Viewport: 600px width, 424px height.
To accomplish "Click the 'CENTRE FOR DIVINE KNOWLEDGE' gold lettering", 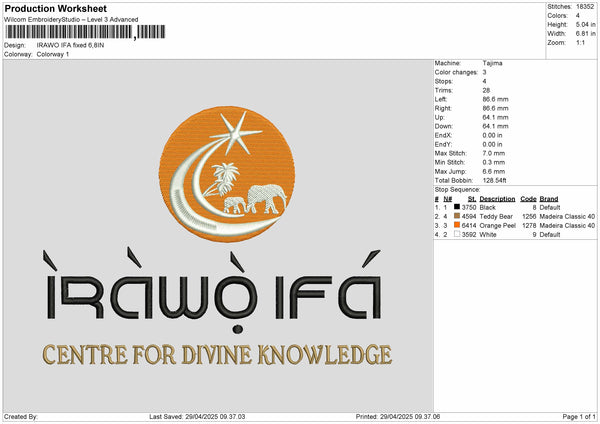I will (217, 354).
